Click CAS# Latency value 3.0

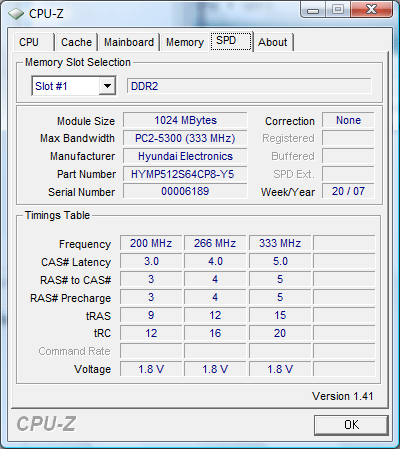151,261
